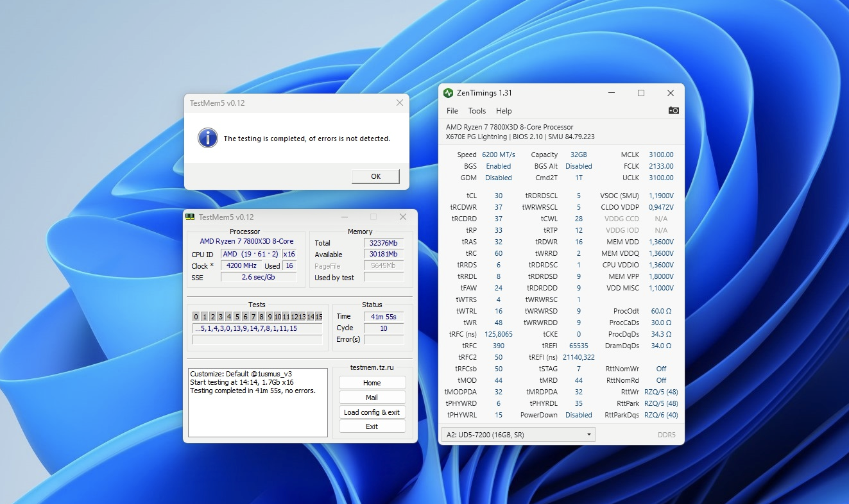Click the Available memory value 30181Mb
Image resolution: width=849 pixels, height=504 pixels.
pos(384,255)
